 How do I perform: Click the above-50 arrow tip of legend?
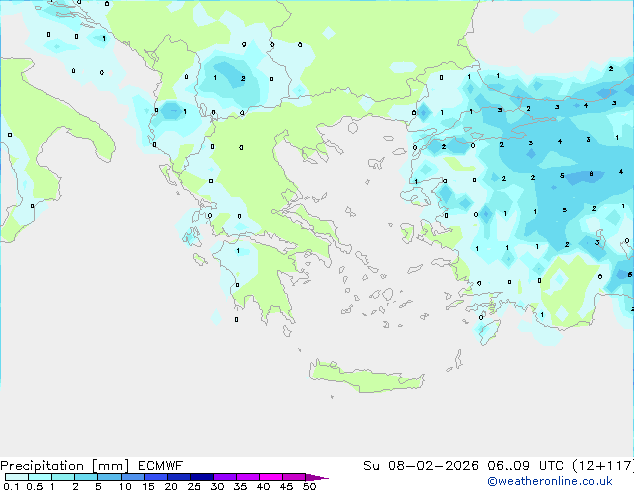tap(317, 477)
